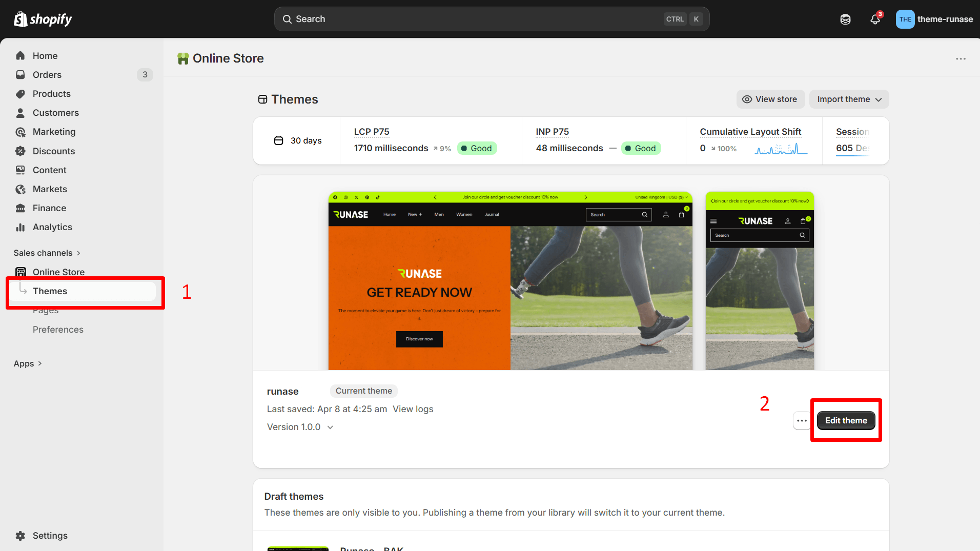Click the INP Good status badge
The width and height of the screenshot is (980, 551).
641,149
